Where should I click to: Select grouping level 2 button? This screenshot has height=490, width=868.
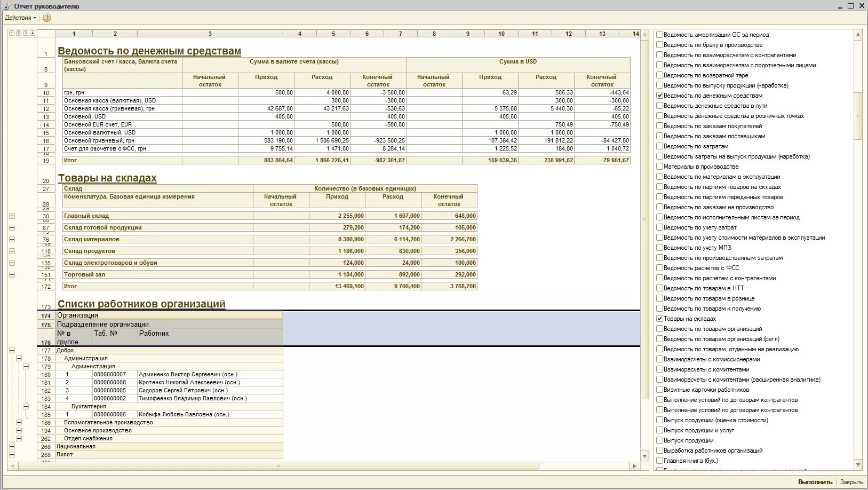(x=18, y=33)
